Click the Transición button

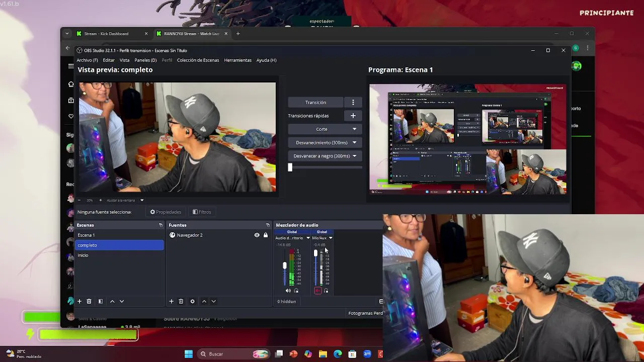pyautogui.click(x=315, y=102)
